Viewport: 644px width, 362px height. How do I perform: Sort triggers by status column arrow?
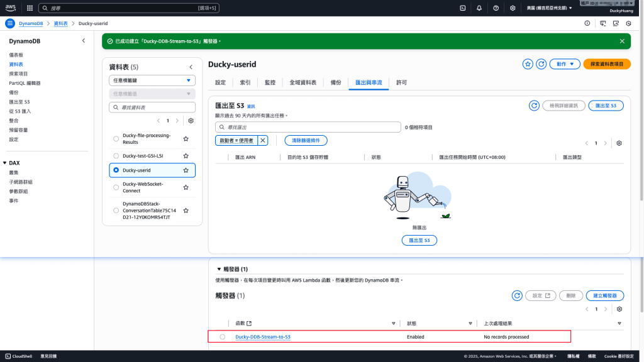coord(470,324)
